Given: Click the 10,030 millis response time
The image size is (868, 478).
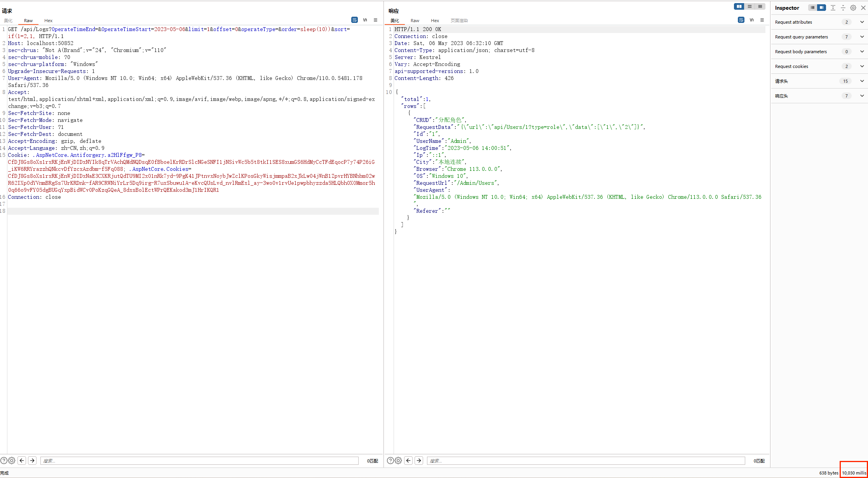Looking at the screenshot, I should pos(854,473).
